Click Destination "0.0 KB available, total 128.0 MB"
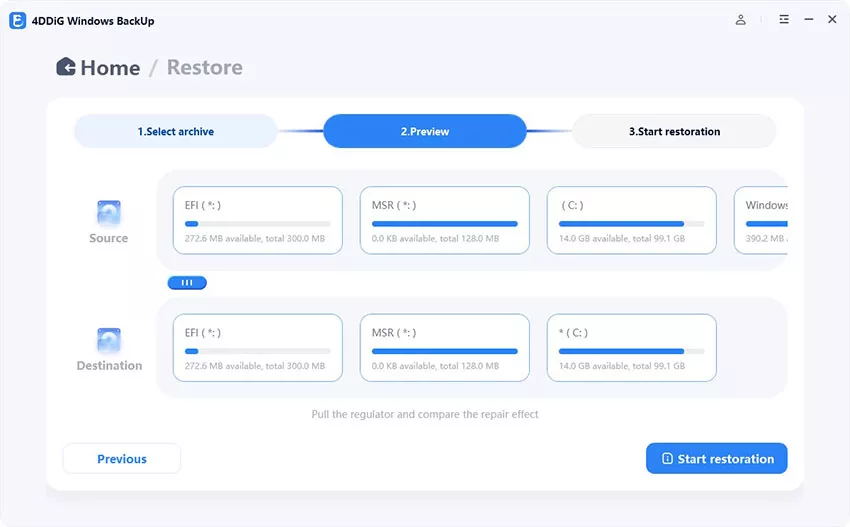This screenshot has width=850, height=527. [435, 366]
